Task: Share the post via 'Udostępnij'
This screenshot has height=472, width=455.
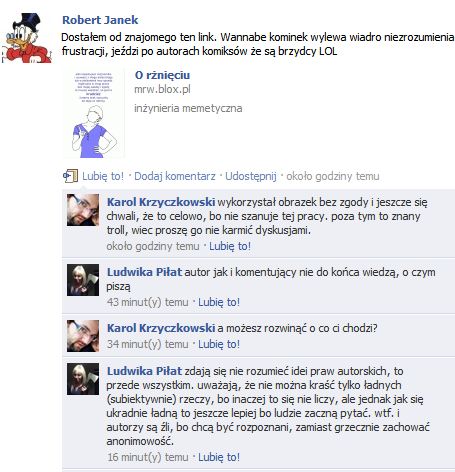Action: (251, 176)
